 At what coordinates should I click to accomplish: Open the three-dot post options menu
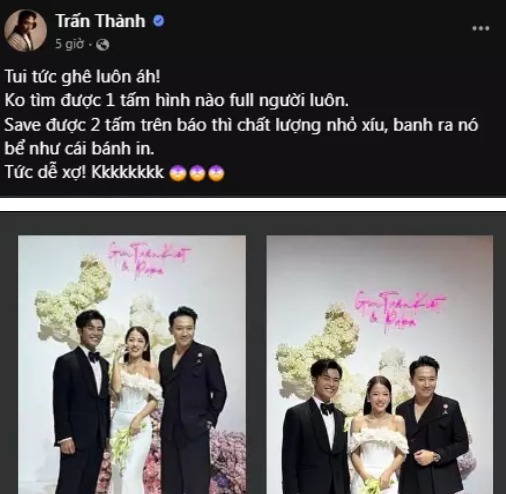click(481, 29)
